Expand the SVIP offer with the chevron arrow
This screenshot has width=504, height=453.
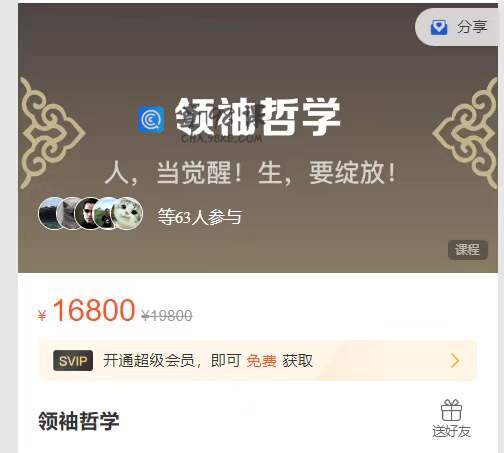(x=455, y=361)
